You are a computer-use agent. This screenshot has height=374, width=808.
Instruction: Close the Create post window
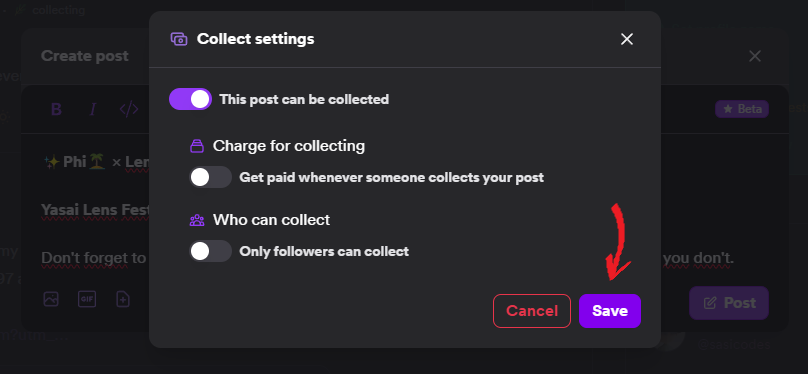point(755,56)
